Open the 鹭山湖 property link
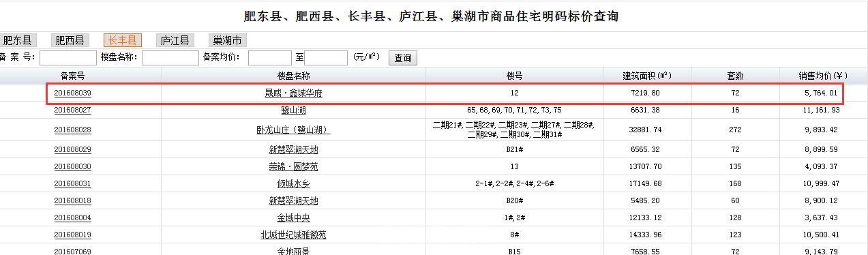Screen dimensions: 868x255 pyautogui.click(x=293, y=110)
